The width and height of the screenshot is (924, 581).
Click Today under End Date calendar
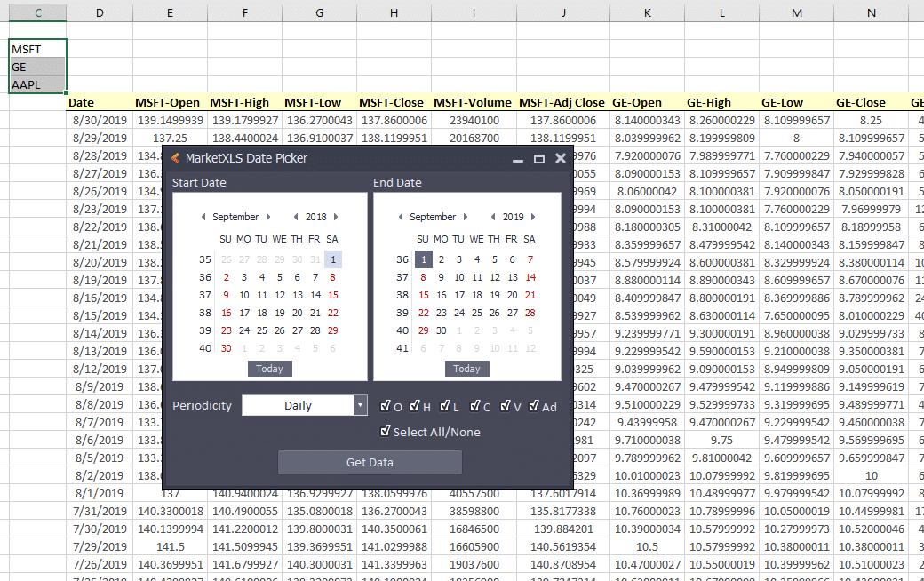coord(466,369)
